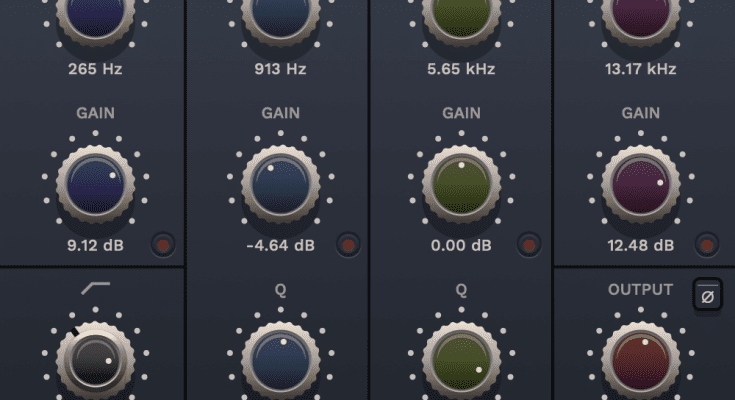735x400 pixels.
Task: Click the purple gain knob above 9.12 dB
Action: (x=95, y=182)
